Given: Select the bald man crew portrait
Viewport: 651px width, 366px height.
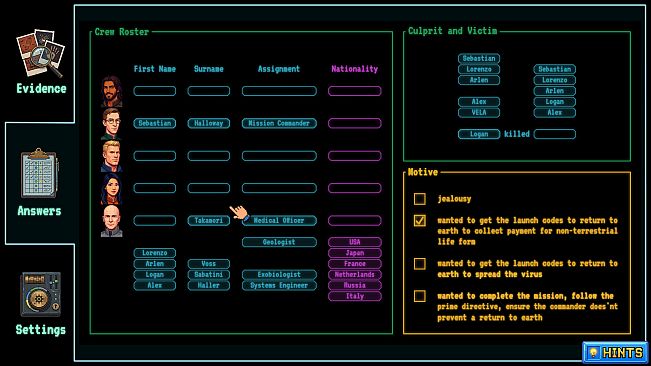Looking at the screenshot, I should [112, 221].
